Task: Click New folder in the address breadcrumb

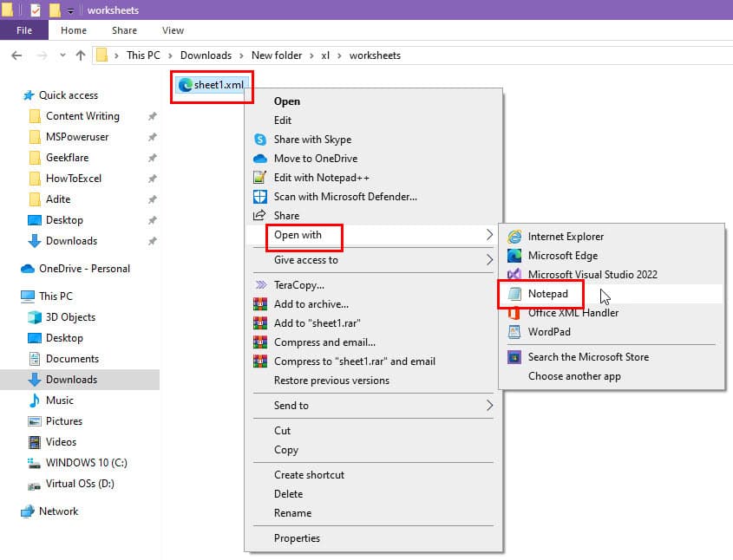Action: coord(277,55)
